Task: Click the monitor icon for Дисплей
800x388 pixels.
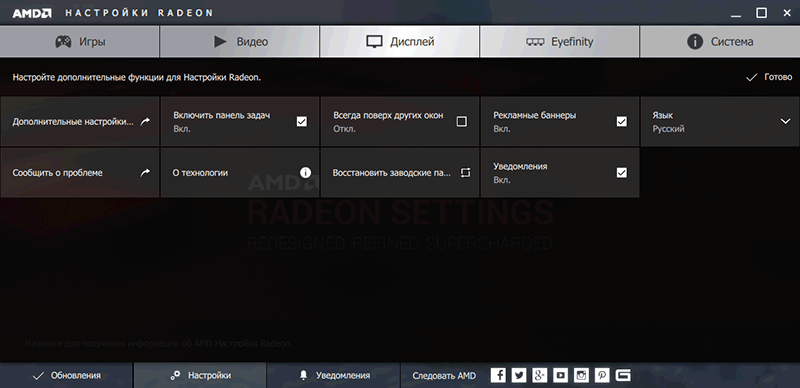Action: pos(374,42)
